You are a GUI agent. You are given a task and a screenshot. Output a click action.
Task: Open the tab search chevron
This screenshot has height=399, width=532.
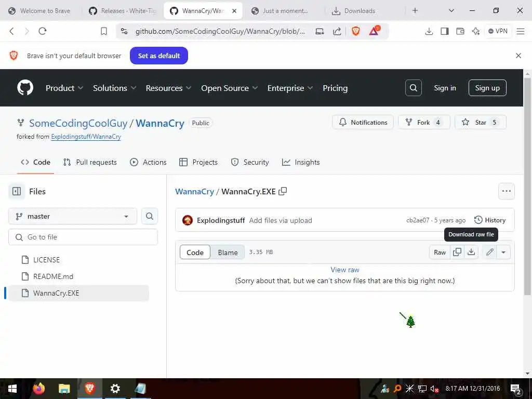(451, 10)
